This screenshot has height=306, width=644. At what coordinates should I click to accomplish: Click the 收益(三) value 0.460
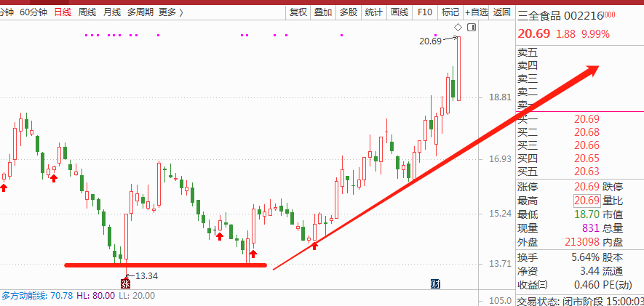tap(586, 285)
